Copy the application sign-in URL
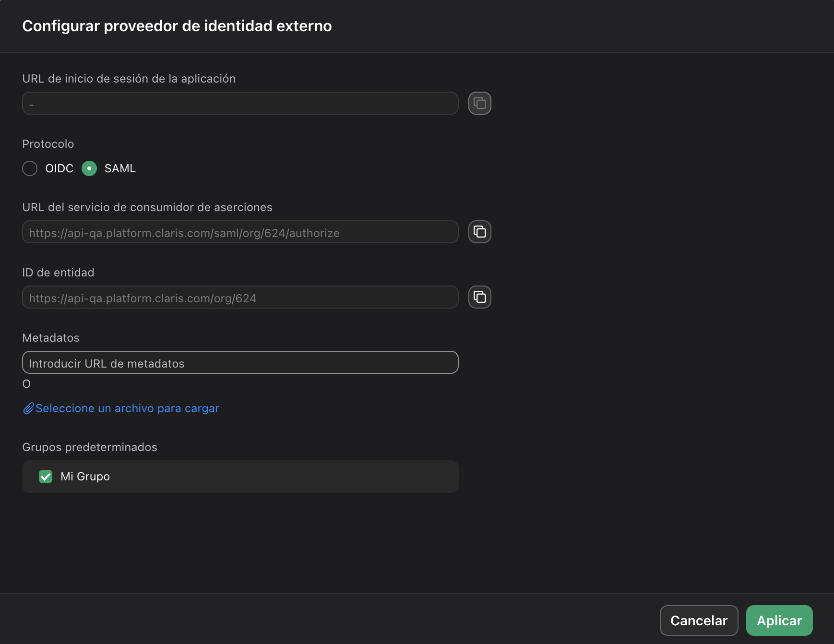The height and width of the screenshot is (644, 834). pos(479,103)
